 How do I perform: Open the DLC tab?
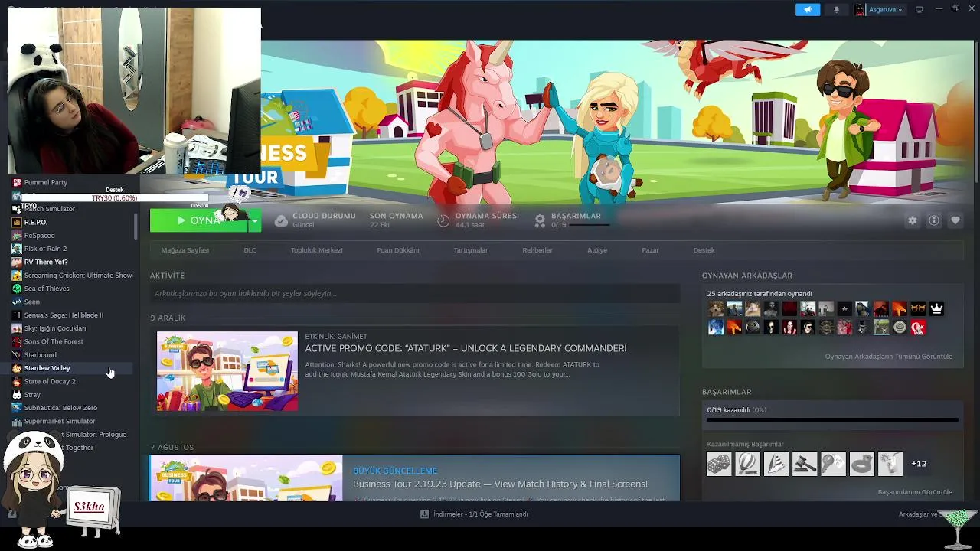250,250
